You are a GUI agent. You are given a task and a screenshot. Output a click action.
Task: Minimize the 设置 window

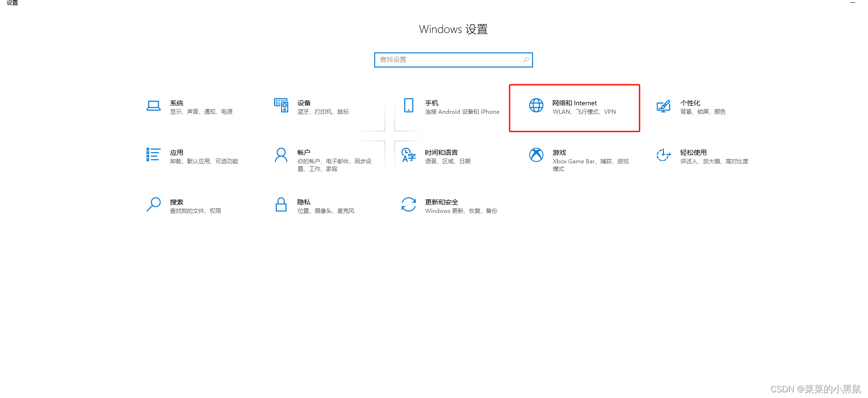coord(853,3)
